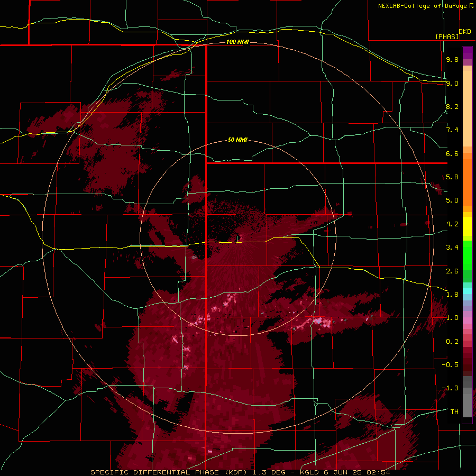476x476 pixels.
Task: Click the registered mark icon after DuPage
Action: click(x=471, y=5)
